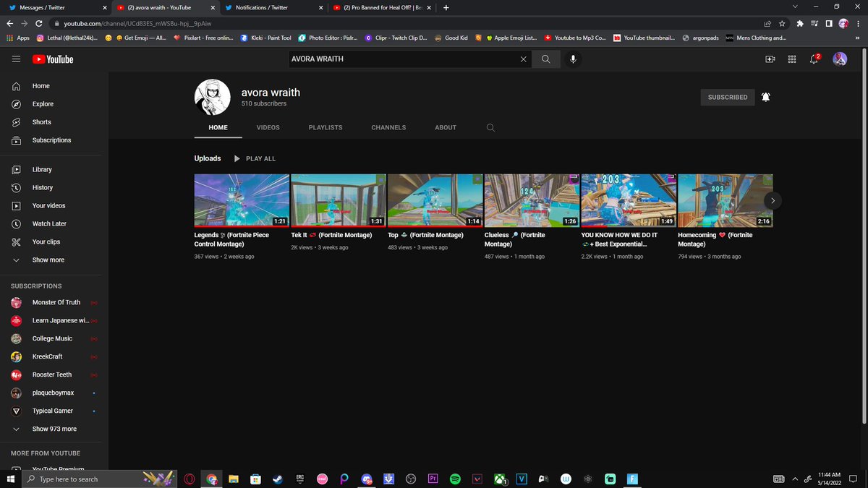Screen dimensions: 868x488
Task: Open Windows Start menu
Action: [x=11, y=479]
